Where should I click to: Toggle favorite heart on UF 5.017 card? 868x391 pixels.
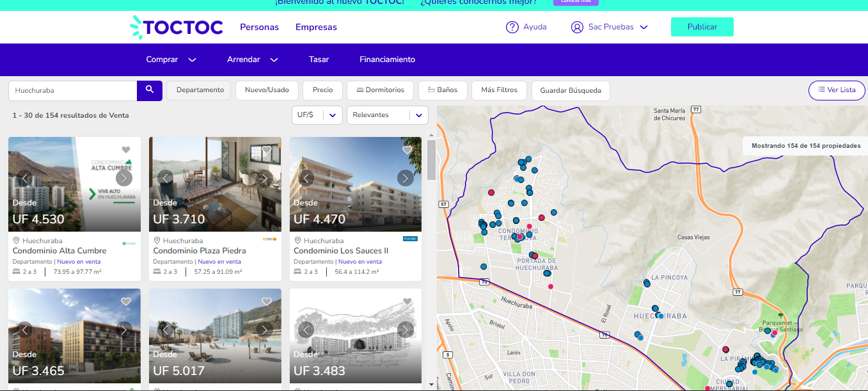click(267, 301)
